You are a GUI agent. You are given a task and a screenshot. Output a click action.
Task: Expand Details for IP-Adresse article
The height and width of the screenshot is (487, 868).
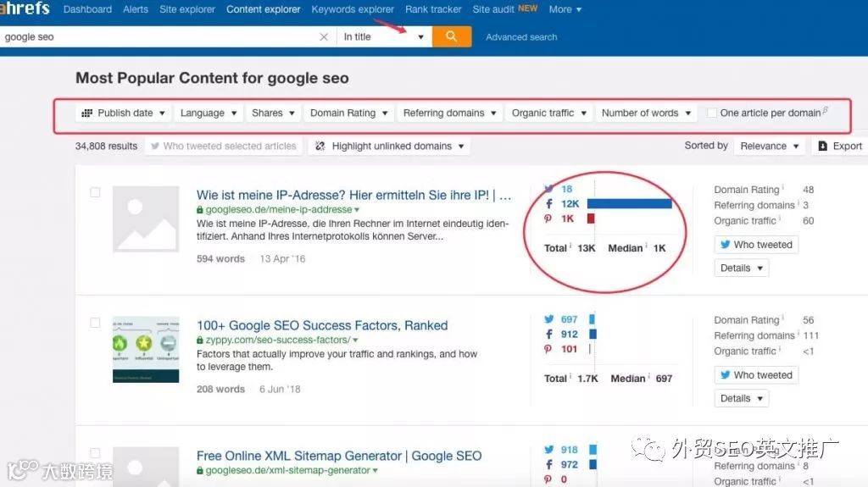[741, 268]
